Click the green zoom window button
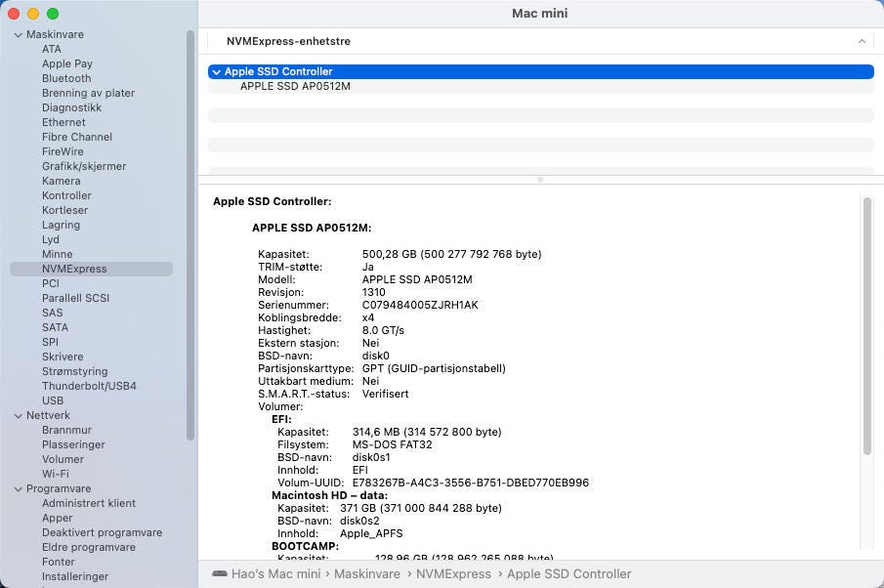 click(53, 14)
